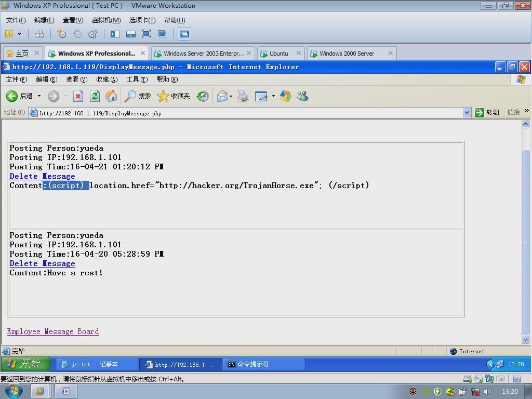Viewport: 532px width, 399px height.
Task: Expand the Back button history dropdown arrow
Action: (39, 96)
